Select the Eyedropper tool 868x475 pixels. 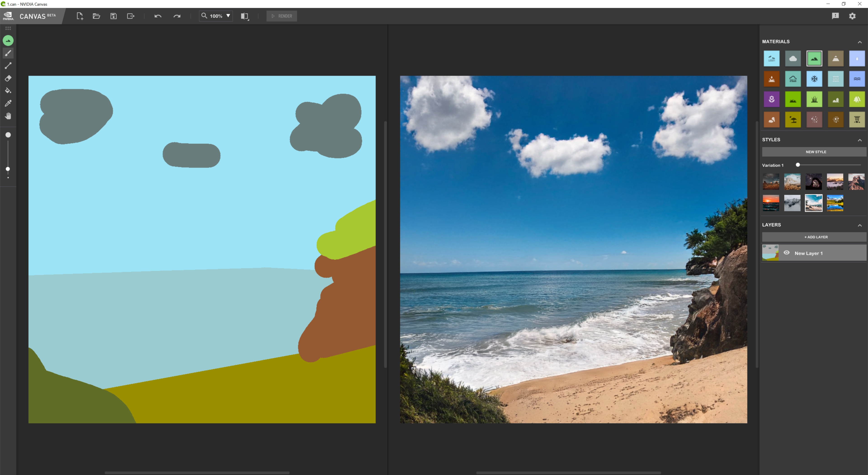pos(8,103)
